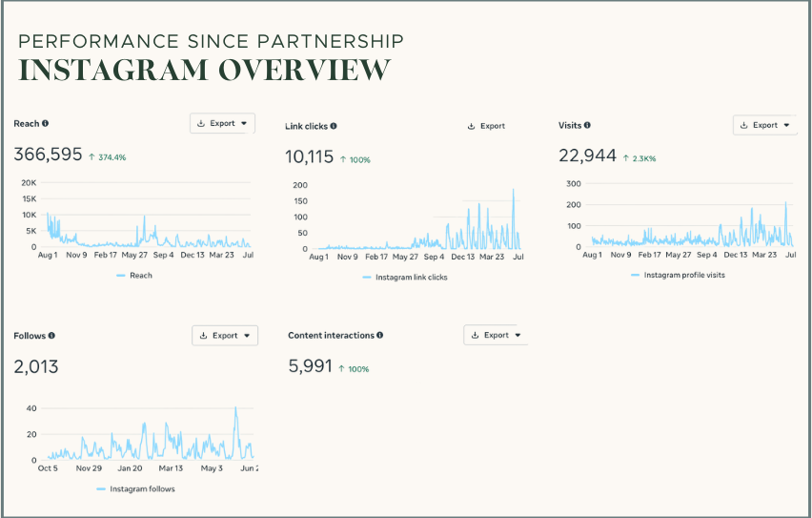The image size is (812, 518).
Task: Click the 20K axis label on Reach chart
Action: pos(29,182)
